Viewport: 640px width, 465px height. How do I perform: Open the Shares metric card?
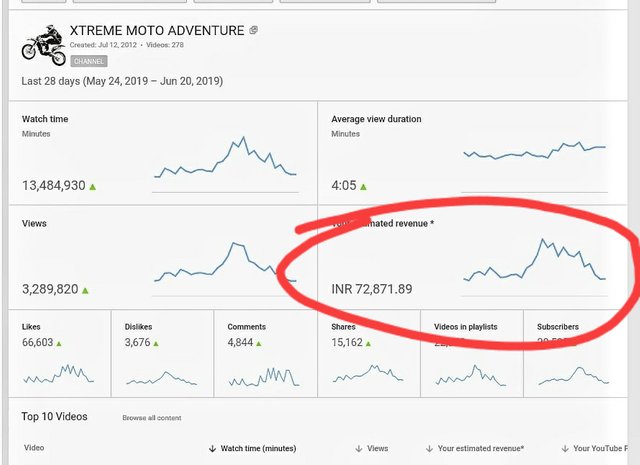click(369, 353)
